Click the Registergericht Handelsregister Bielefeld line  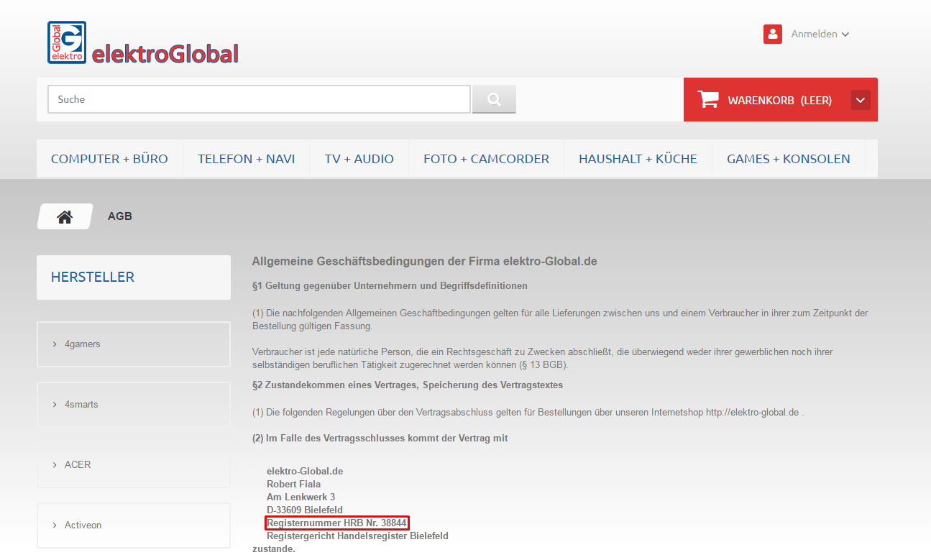[357, 536]
